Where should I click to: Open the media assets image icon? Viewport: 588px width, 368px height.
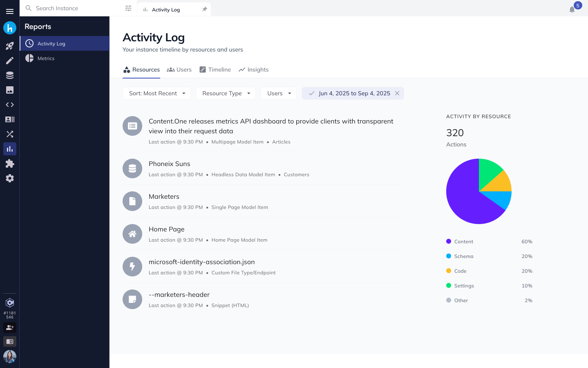10,90
